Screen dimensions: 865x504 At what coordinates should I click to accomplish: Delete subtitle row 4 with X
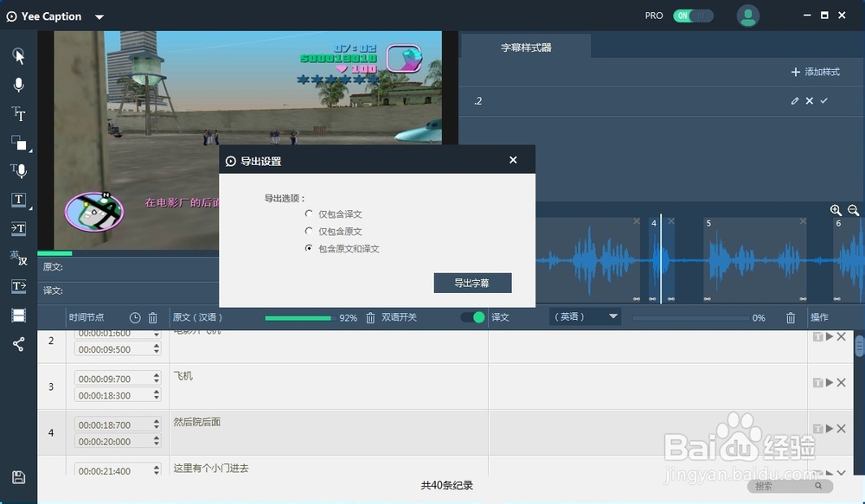click(x=842, y=429)
